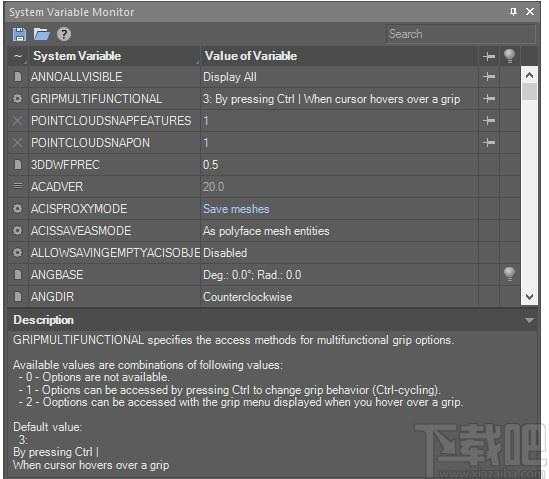
Task: Close the System Variable Monitor panel
Action: (530, 12)
